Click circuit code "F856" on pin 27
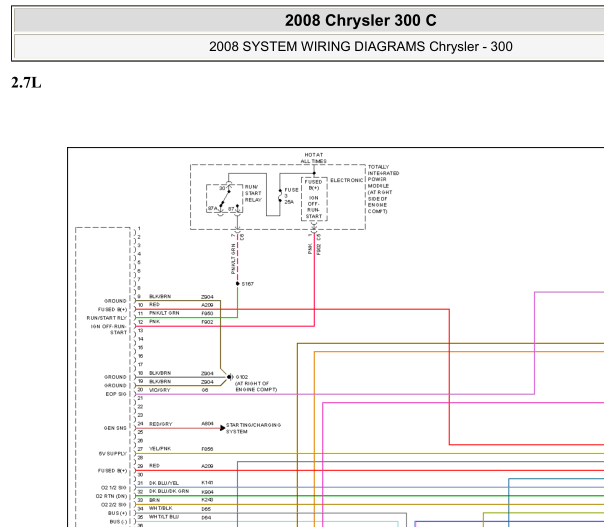The height and width of the screenshot is (527, 604). pyautogui.click(x=207, y=449)
